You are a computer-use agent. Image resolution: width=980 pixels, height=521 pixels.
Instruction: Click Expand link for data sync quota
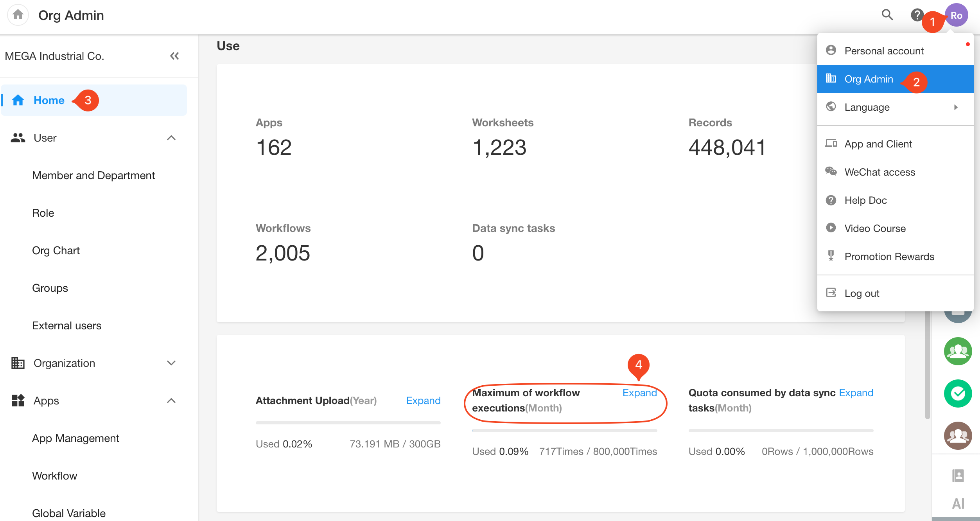[856, 393]
